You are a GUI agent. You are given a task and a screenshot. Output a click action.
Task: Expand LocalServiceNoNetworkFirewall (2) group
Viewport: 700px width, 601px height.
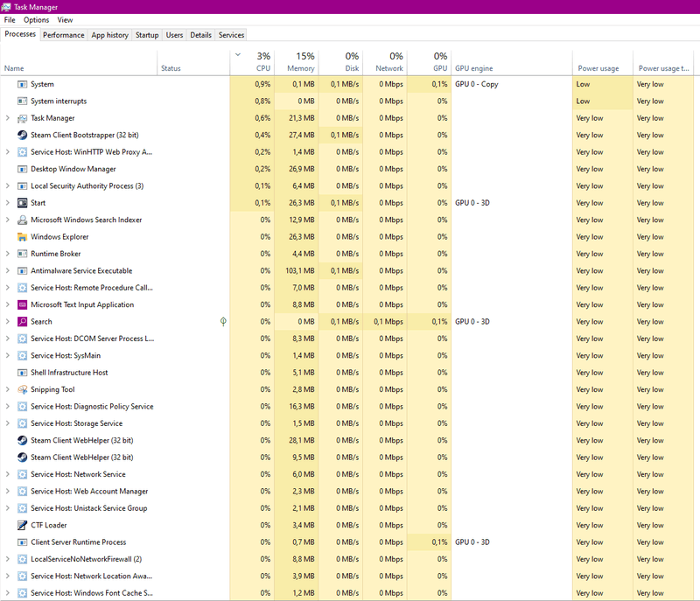click(x=8, y=559)
